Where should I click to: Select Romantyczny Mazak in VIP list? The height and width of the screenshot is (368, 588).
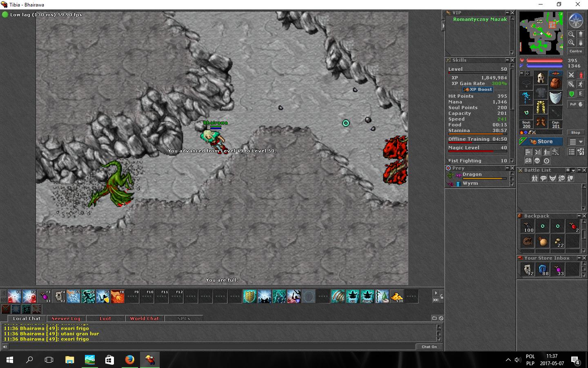tap(480, 19)
